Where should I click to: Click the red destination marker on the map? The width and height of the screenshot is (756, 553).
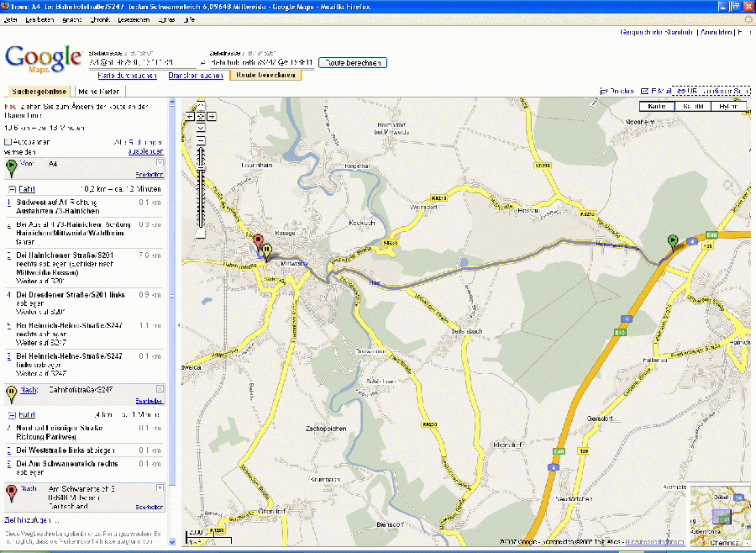pos(259,242)
